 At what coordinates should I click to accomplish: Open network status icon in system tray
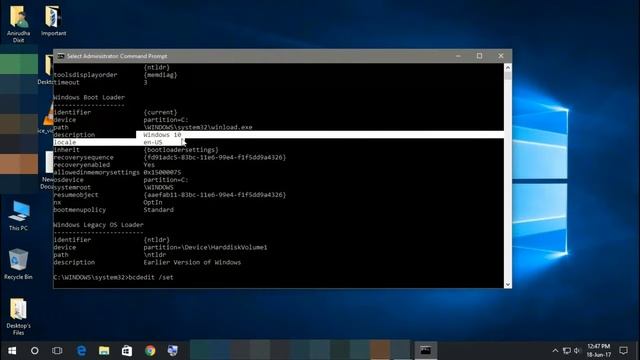(567, 351)
